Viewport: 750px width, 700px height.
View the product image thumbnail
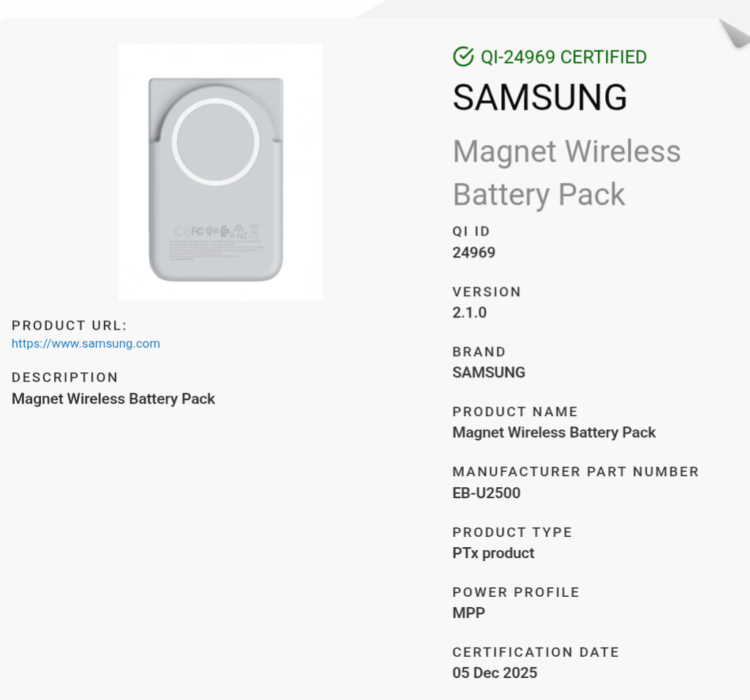click(220, 171)
